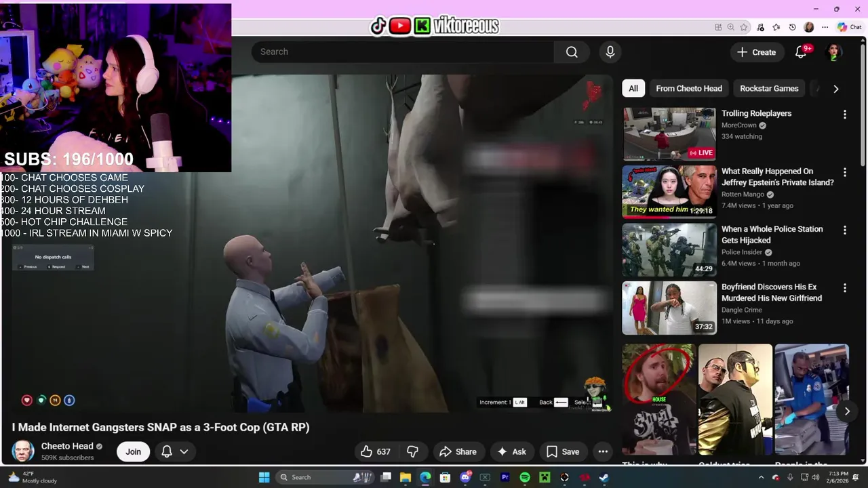Open Boyfriend Discovers His Ex video title

pos(772,293)
